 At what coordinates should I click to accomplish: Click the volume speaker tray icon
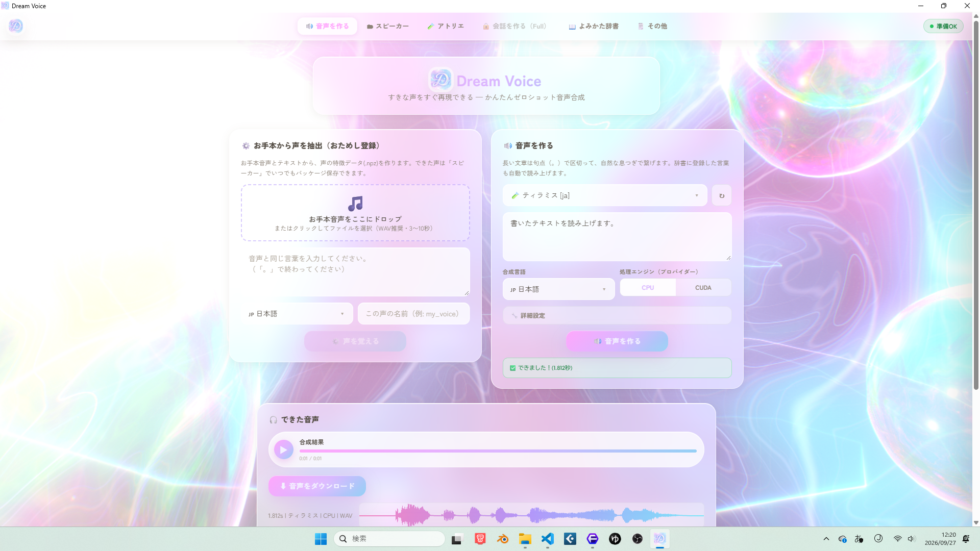(912, 539)
